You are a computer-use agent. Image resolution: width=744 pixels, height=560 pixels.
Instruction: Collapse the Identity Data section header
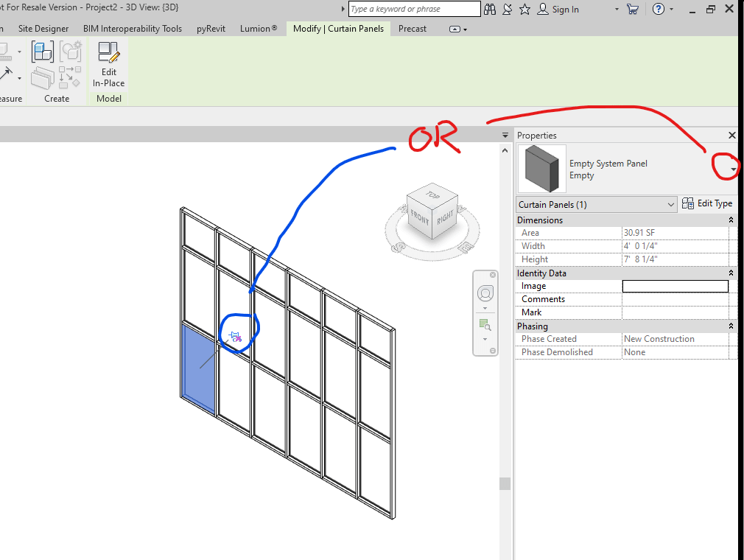pos(730,272)
